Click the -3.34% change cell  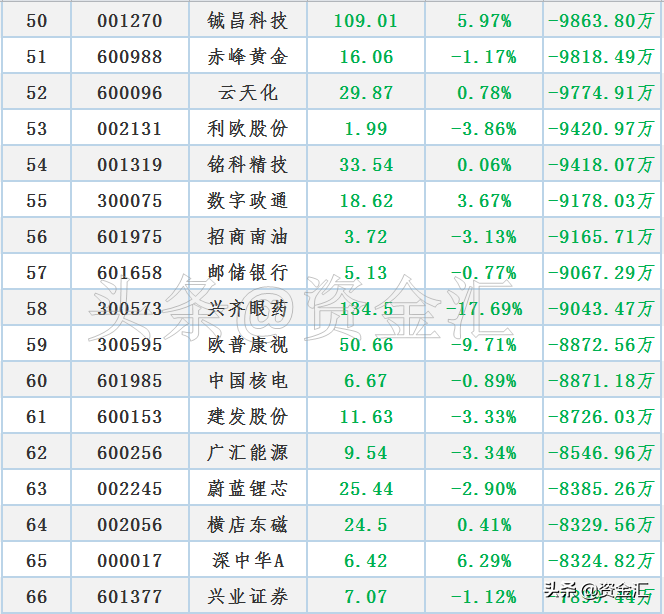pos(484,453)
